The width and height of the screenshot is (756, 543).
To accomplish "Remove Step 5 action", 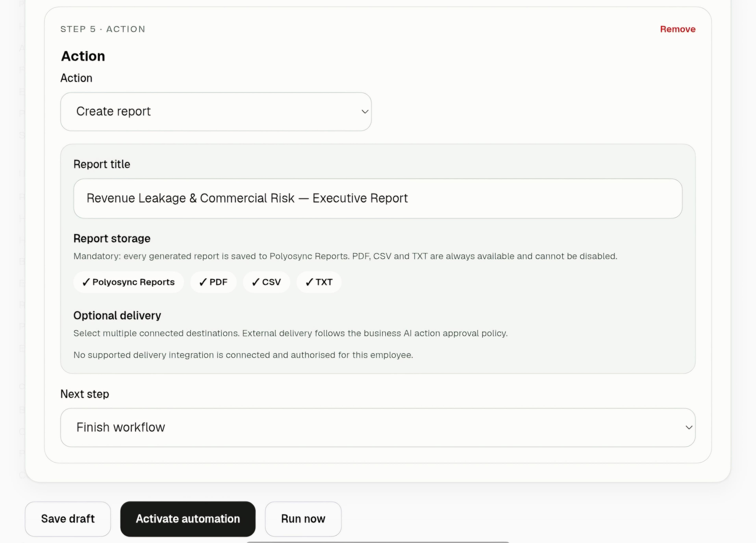I will point(678,29).
